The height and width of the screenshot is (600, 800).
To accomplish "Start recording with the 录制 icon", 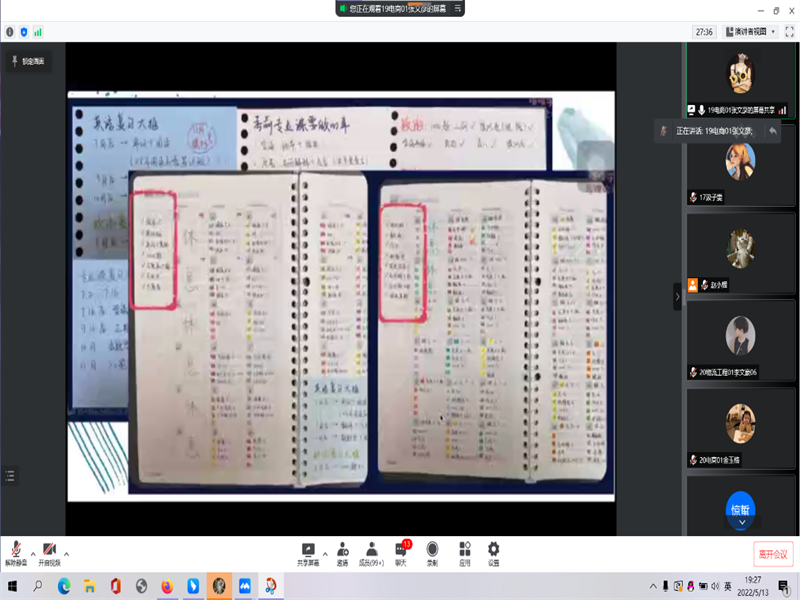I will click(x=432, y=551).
